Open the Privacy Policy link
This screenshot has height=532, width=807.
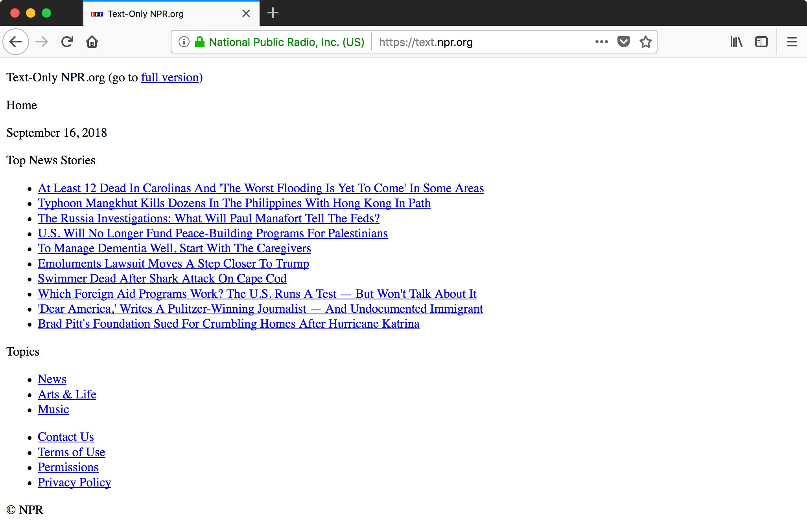(x=74, y=482)
